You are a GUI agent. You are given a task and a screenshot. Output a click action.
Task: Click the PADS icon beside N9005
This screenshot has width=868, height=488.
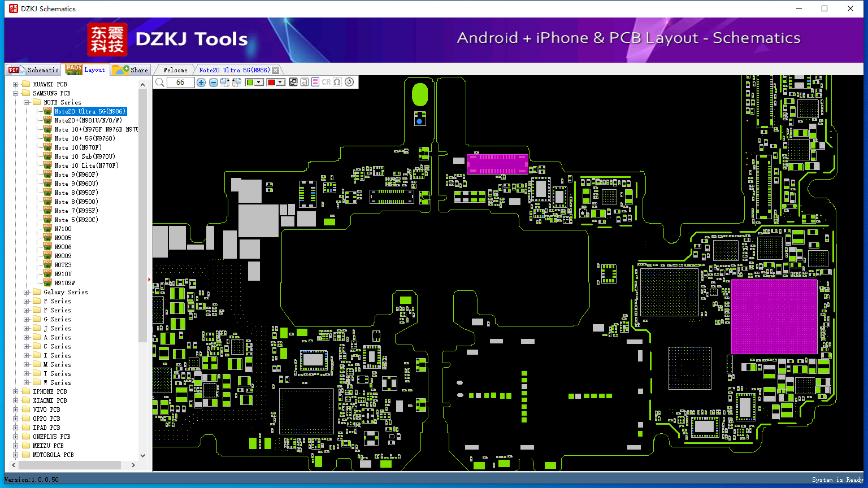(x=47, y=238)
